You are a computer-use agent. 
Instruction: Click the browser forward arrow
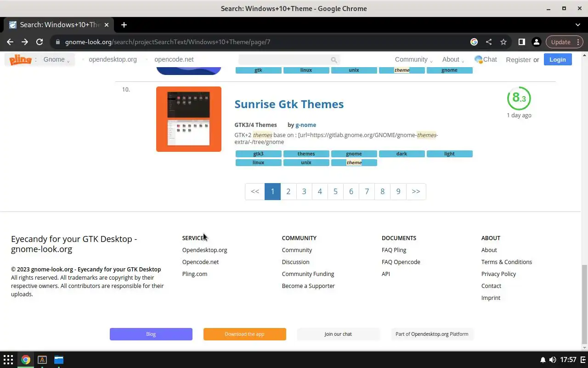pyautogui.click(x=25, y=42)
